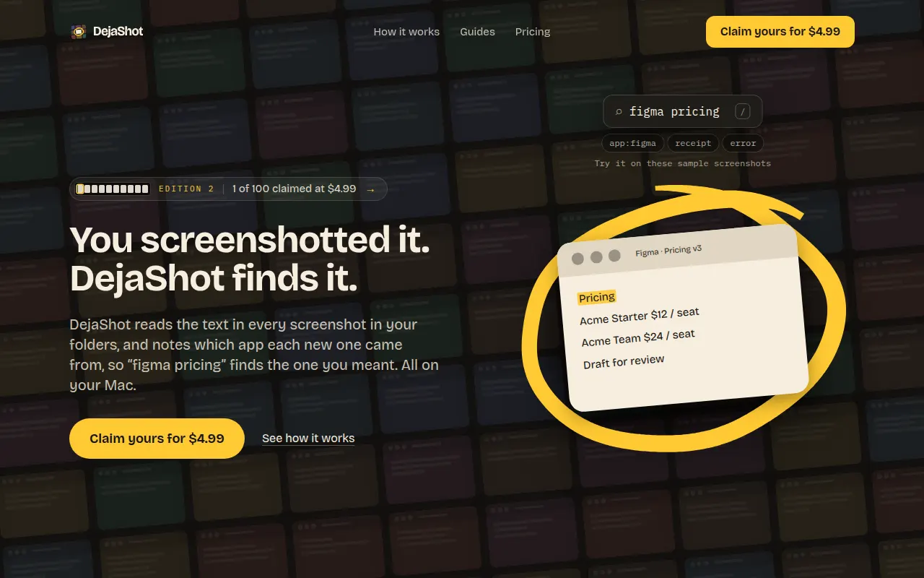
Task: Click "Try it on these sample screenshots" caption
Action: click(683, 164)
